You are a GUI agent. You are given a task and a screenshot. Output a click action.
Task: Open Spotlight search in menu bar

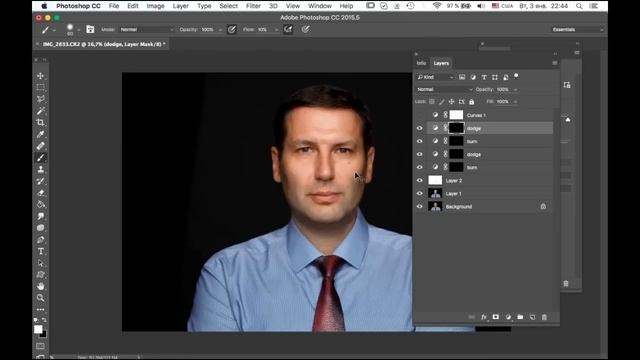click(579, 6)
